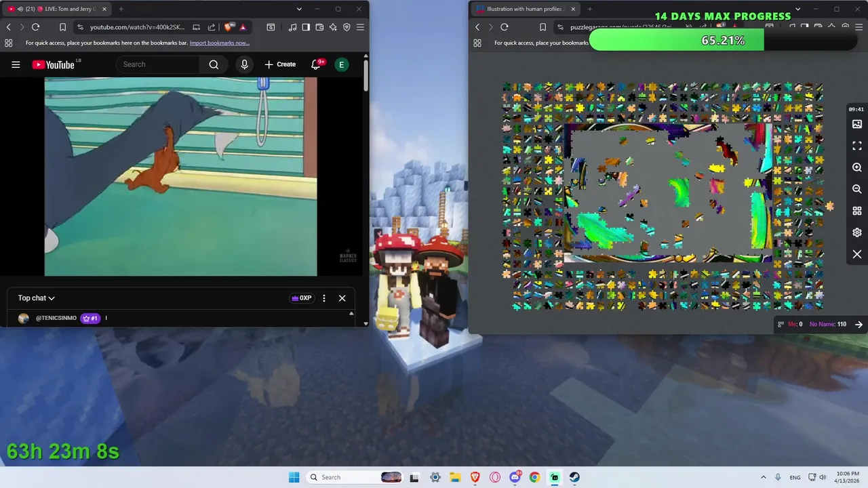Screen dimensions: 868x488
Task: Click the No Name: 110 score
Action: pos(828,324)
